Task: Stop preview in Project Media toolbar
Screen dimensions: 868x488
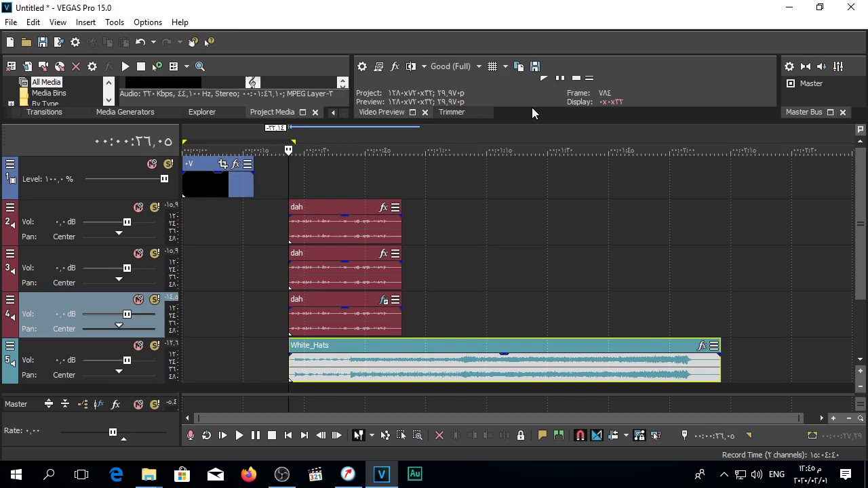Action: [141, 66]
